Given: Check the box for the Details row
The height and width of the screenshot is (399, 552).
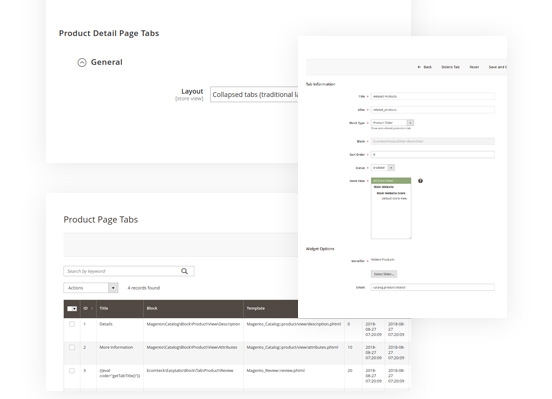Looking at the screenshot, I should click(72, 324).
